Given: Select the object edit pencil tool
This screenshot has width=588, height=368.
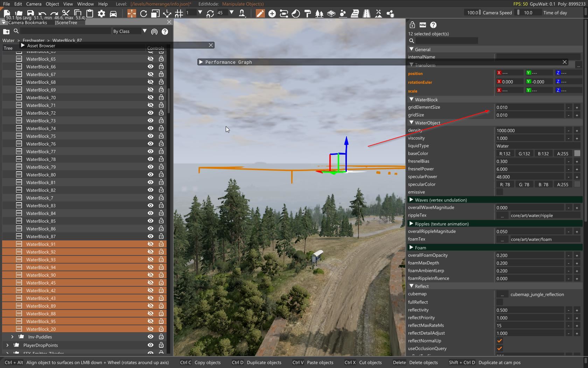Looking at the screenshot, I should 260,13.
